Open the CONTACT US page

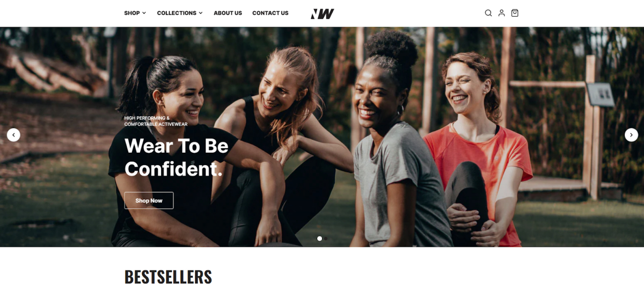tap(270, 13)
